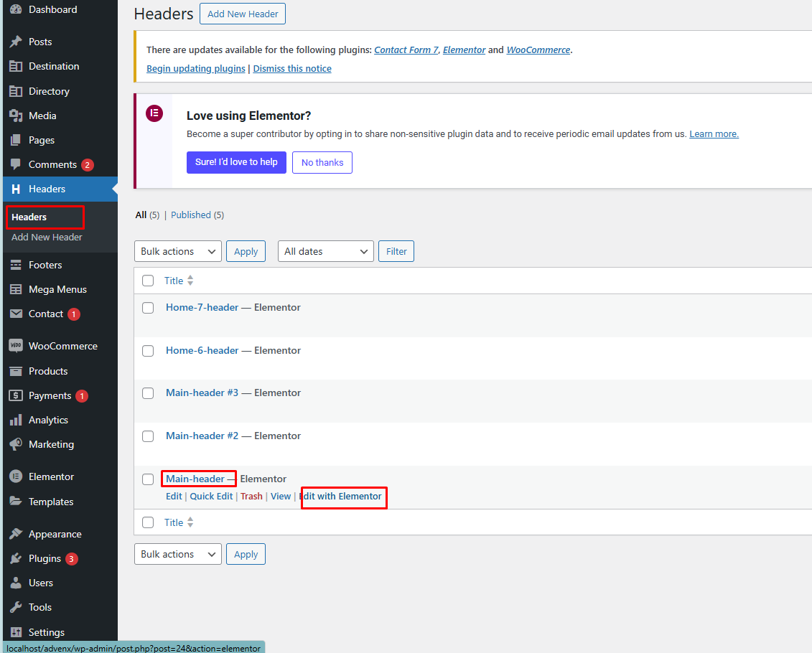This screenshot has height=653, width=812.
Task: Click the Users person icon
Action: 16,583
